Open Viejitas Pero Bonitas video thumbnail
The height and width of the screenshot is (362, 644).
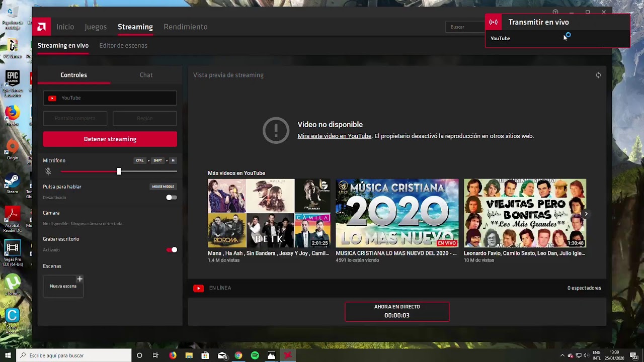click(x=525, y=213)
